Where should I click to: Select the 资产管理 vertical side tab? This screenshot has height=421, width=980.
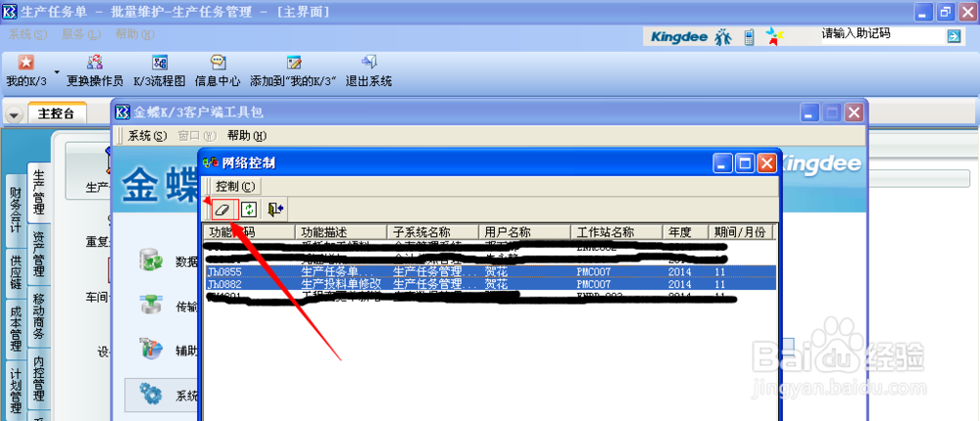coord(39,255)
